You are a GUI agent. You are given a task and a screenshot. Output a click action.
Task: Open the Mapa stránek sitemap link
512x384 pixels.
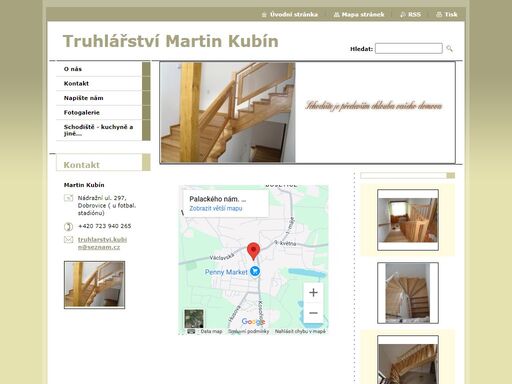[x=359, y=15]
